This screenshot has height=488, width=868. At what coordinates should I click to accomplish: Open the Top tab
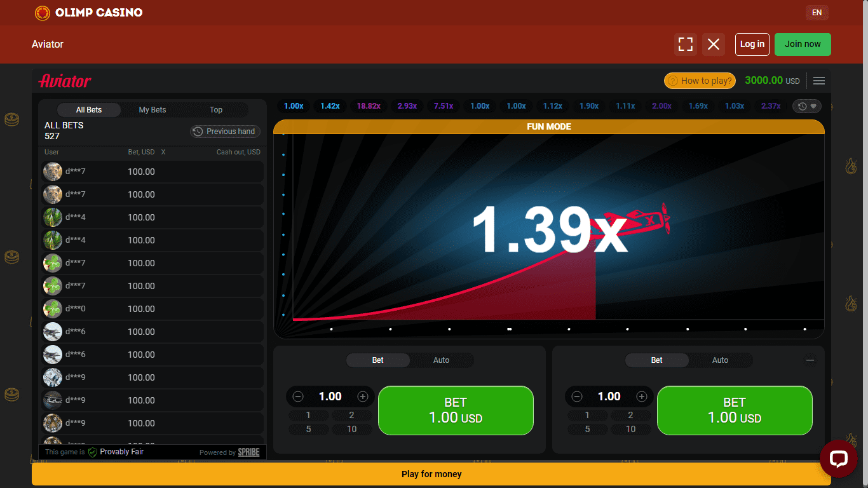coord(216,110)
